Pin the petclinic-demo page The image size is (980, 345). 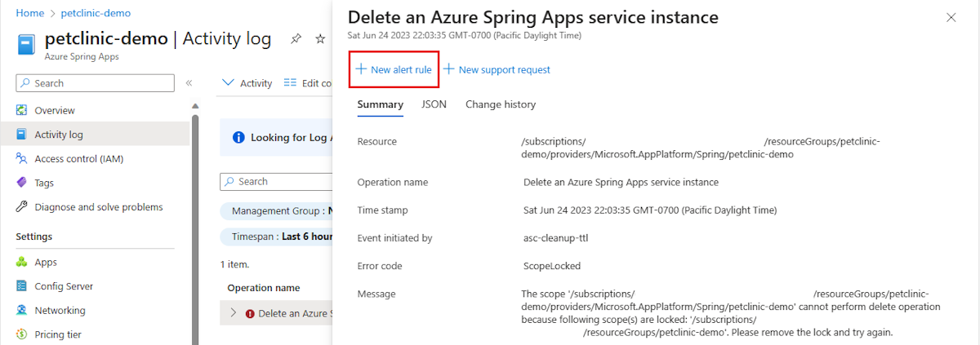click(296, 39)
